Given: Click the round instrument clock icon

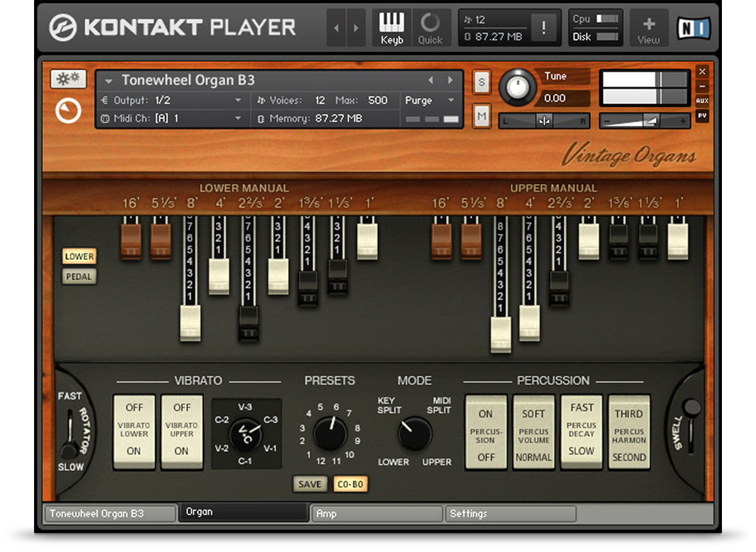Looking at the screenshot, I should pyautogui.click(x=69, y=111).
